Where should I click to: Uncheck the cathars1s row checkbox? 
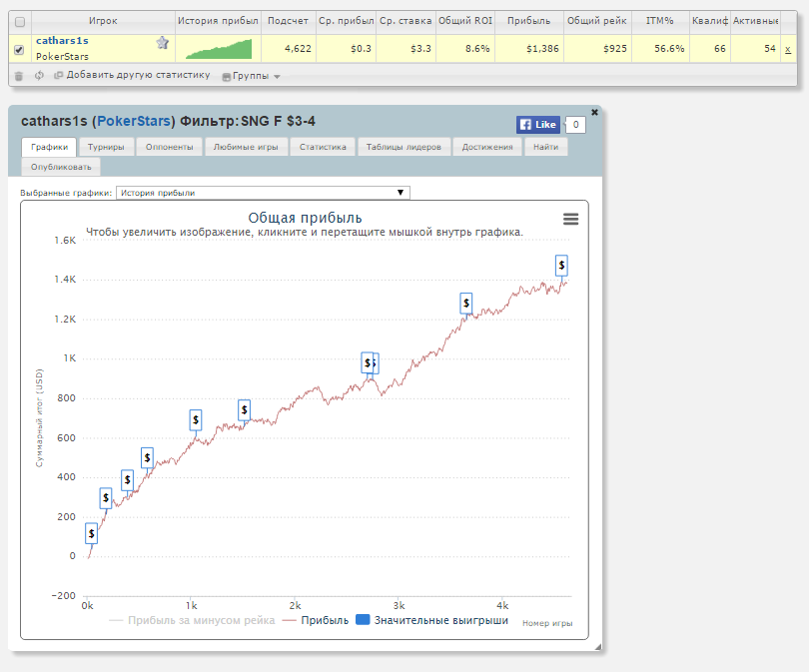19,50
